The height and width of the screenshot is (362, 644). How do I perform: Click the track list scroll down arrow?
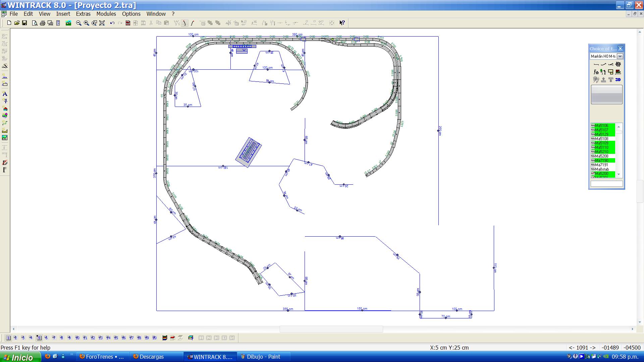click(619, 175)
